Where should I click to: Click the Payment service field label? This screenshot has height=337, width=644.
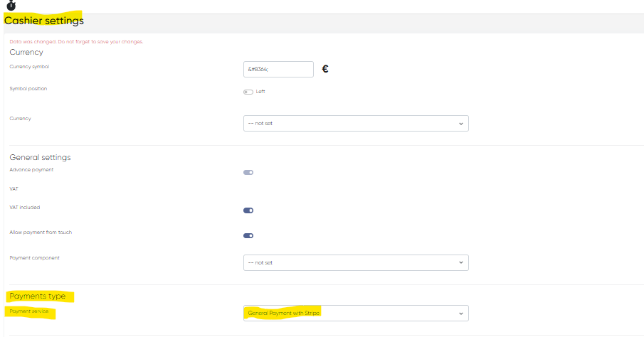29,311
